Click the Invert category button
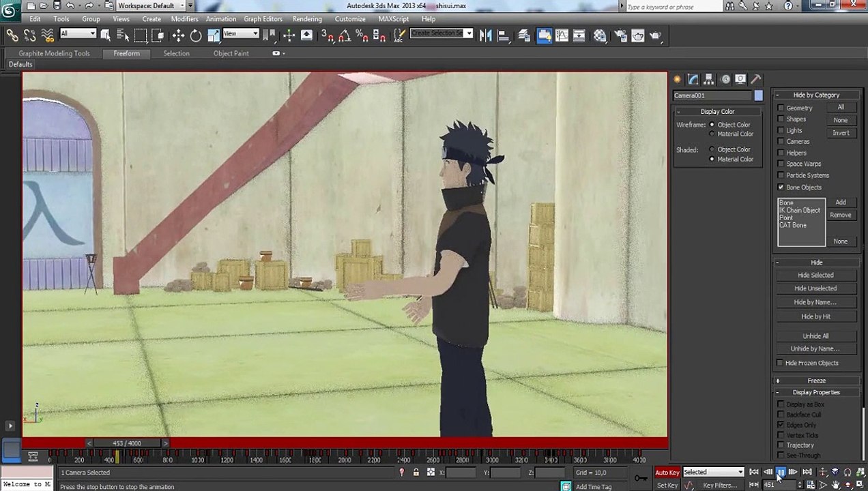 click(x=841, y=133)
